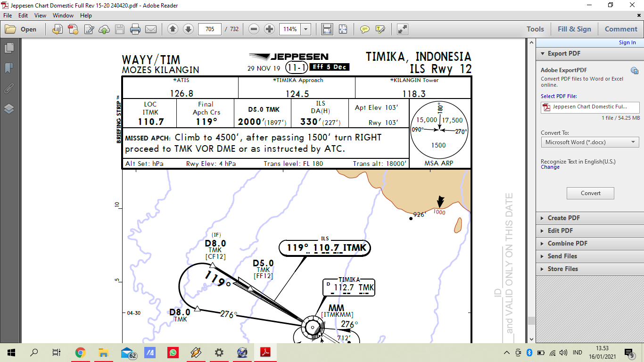This screenshot has height=362, width=644.
Task: Click the Sign In link
Action: pos(627,42)
